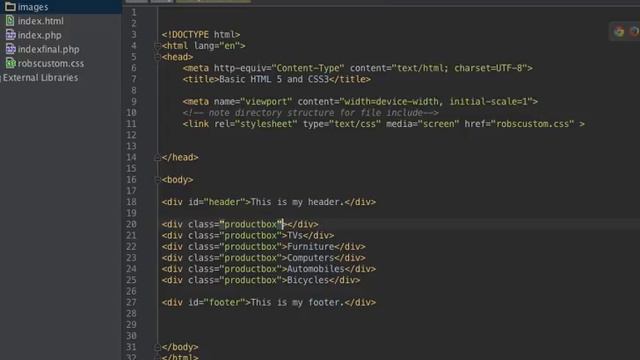The height and width of the screenshot is (360, 640).
Task: Click the robscustom.css file icon
Action: (x=10, y=63)
